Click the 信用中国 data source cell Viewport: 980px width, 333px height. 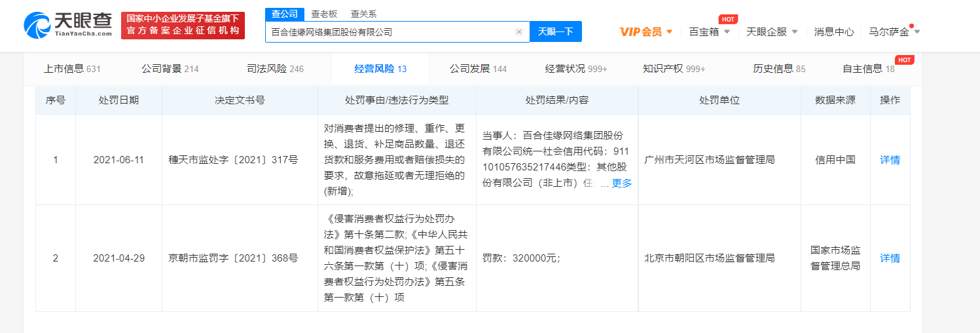pyautogui.click(x=835, y=160)
